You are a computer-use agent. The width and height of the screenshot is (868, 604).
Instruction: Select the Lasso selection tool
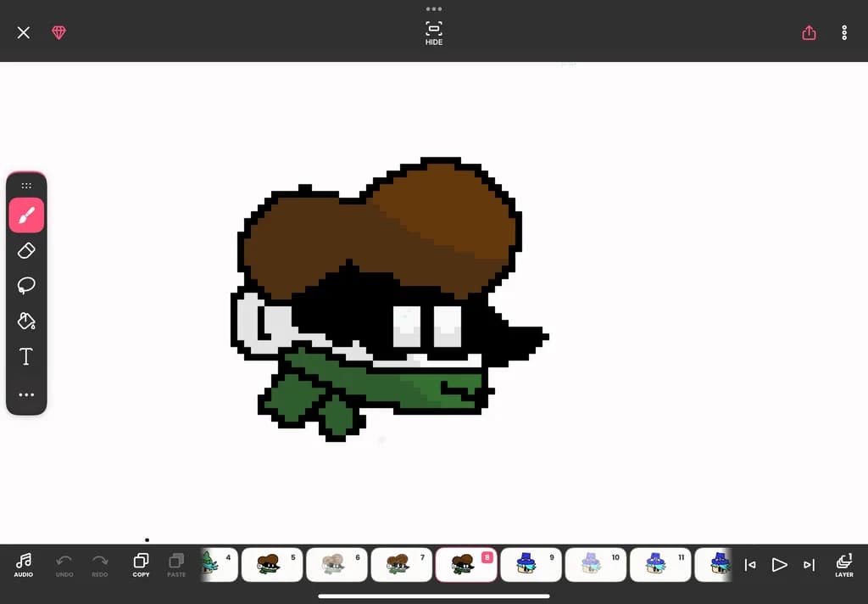(26, 285)
